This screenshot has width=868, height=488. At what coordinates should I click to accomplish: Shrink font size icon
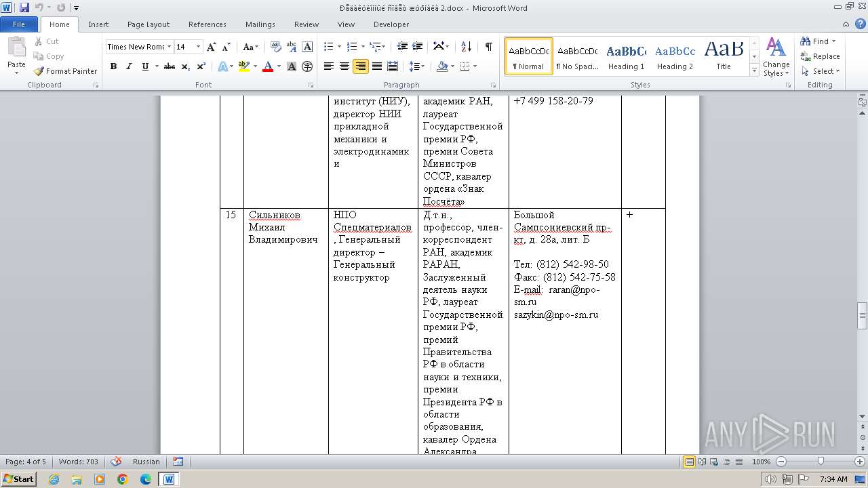(x=226, y=47)
